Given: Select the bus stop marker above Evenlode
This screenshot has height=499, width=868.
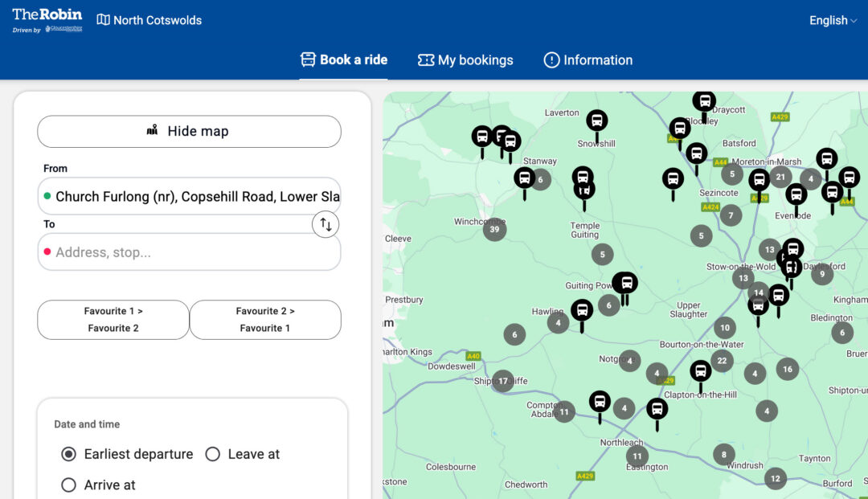Looking at the screenshot, I should 796,194.
